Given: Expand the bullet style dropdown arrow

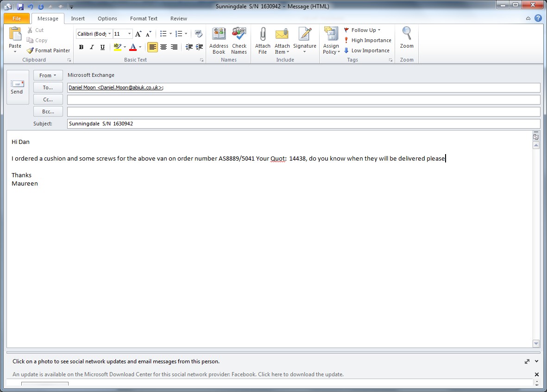Looking at the screenshot, I should 170,34.
